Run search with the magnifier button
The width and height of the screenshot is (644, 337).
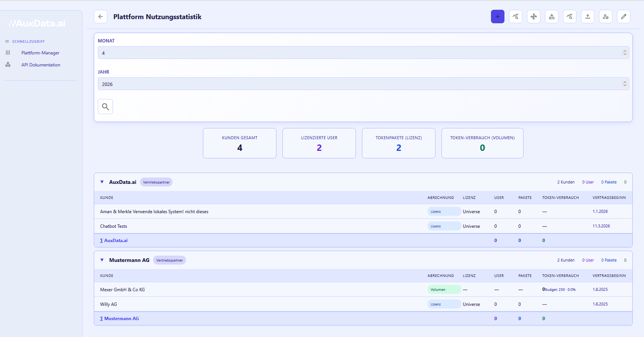point(106,107)
